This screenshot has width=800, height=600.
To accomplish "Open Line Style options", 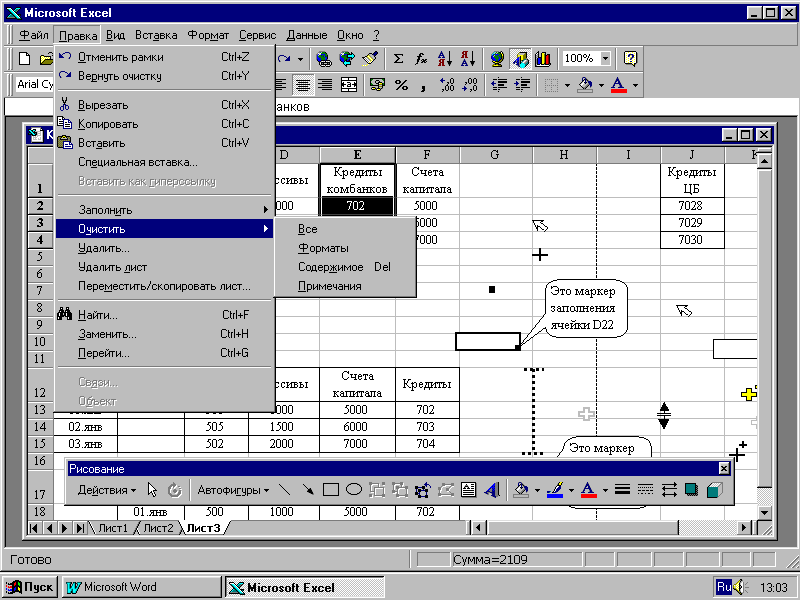I will (x=622, y=490).
